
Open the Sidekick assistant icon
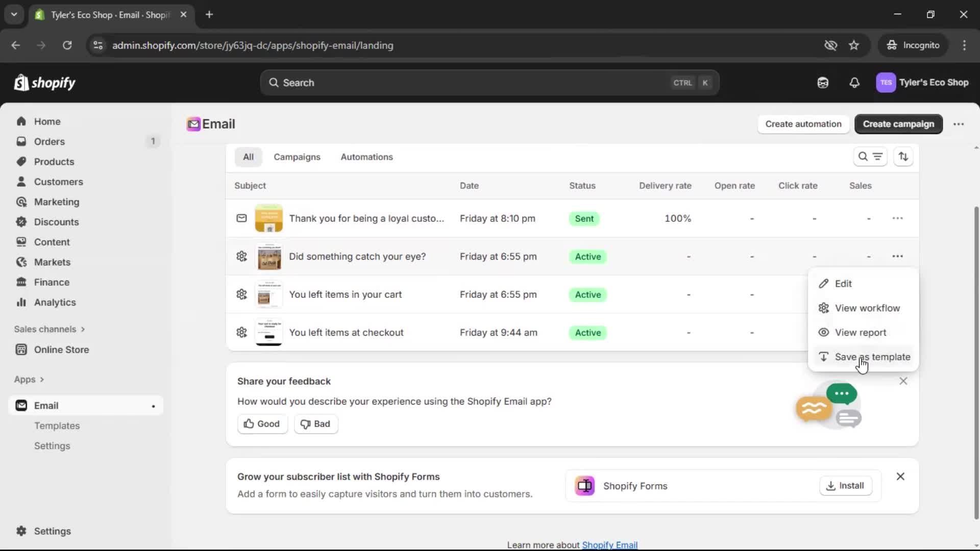823,83
